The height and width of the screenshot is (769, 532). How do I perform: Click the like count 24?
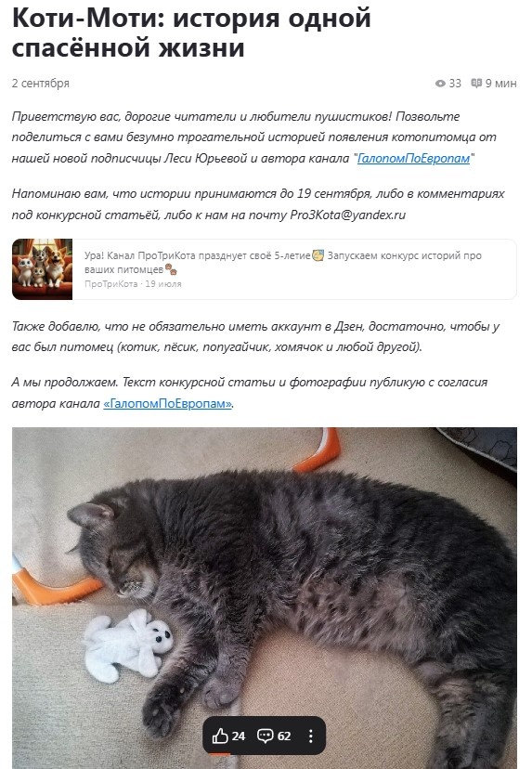(x=239, y=736)
